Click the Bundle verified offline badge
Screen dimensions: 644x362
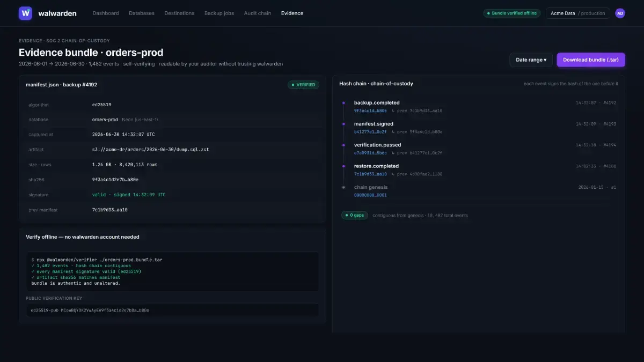[x=511, y=13]
